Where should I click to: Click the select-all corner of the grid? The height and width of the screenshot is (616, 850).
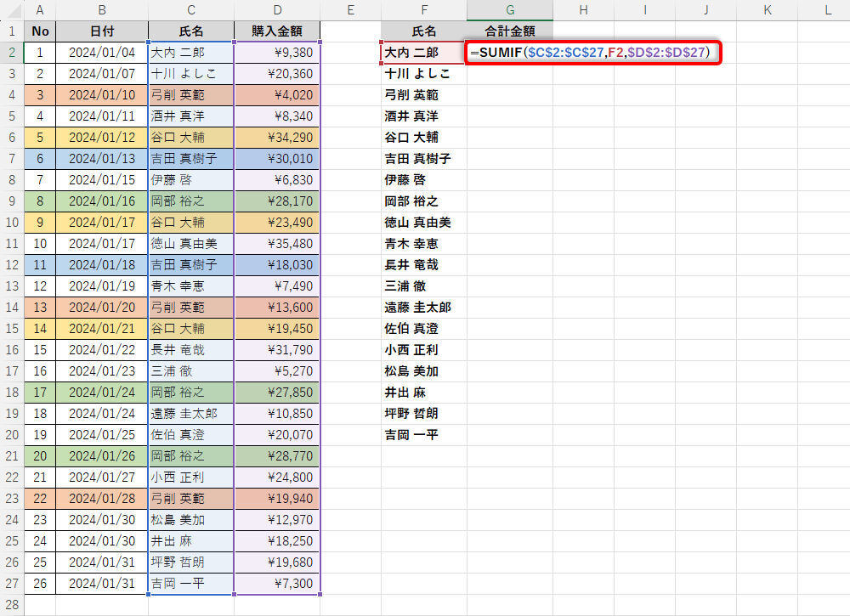(12, 10)
